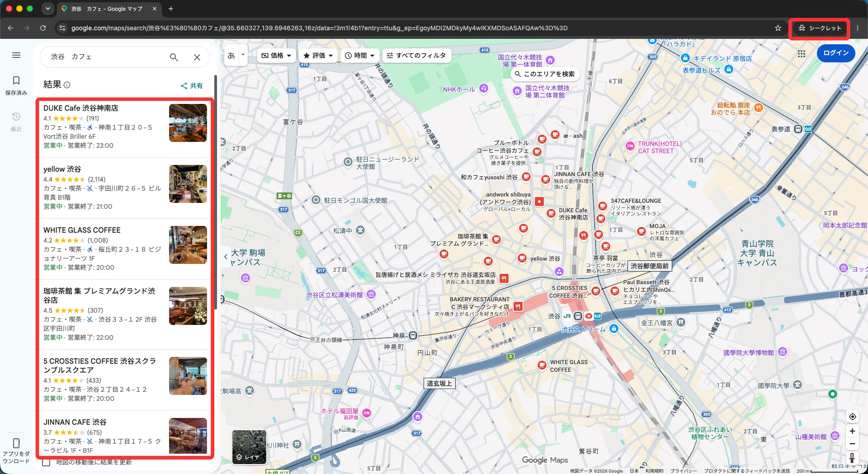The width and height of the screenshot is (868, 474).
Task: Select the 渋谷 カフェ browser tab
Action: click(108, 9)
